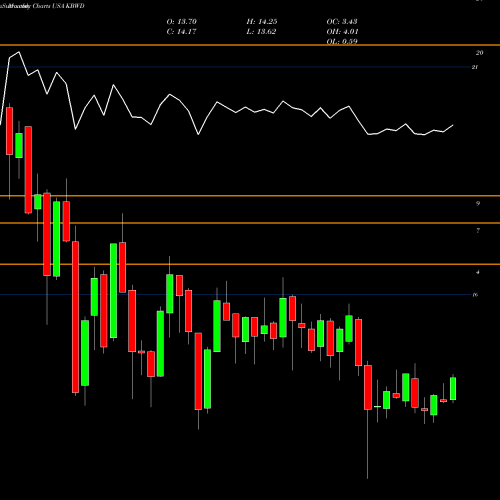Click the axis label '21'
500x500 pixels.
(475, 67)
